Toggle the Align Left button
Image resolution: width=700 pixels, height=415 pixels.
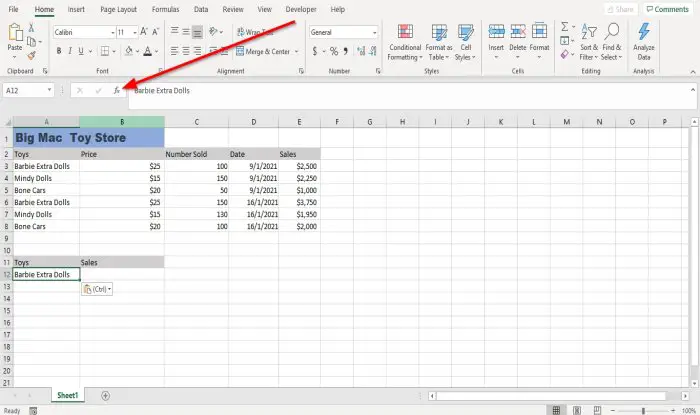pyautogui.click(x=175, y=51)
